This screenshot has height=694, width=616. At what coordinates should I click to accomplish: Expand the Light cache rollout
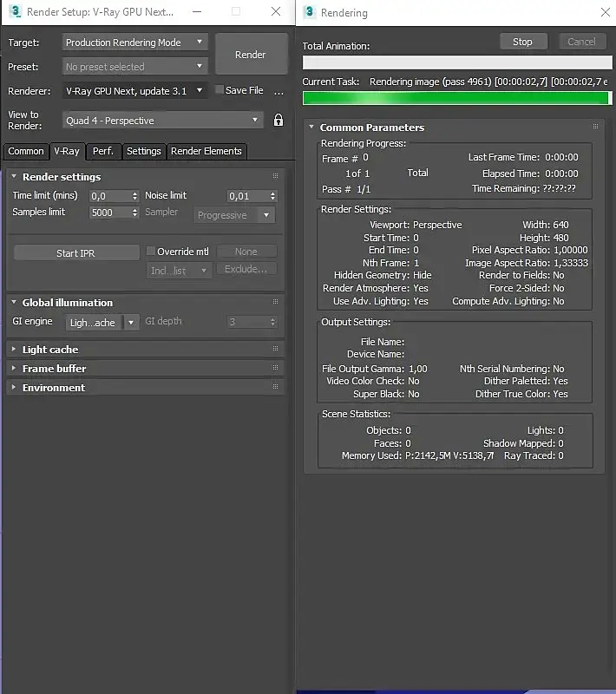coord(14,350)
